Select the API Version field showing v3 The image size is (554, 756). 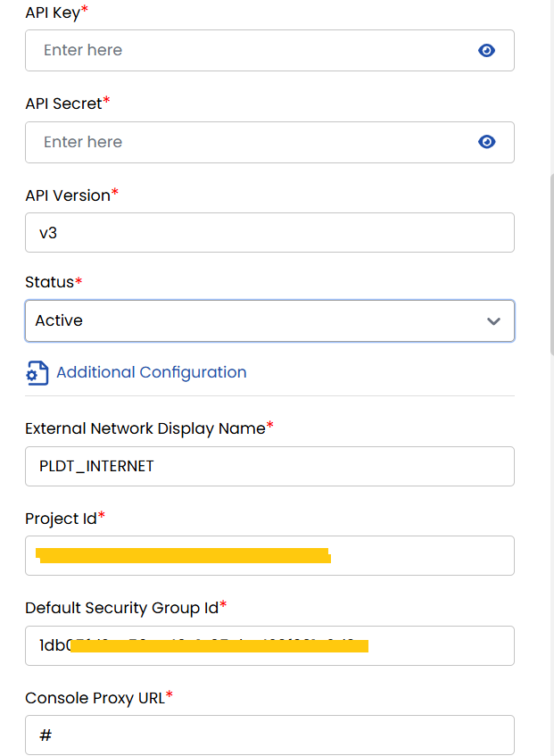(x=268, y=232)
